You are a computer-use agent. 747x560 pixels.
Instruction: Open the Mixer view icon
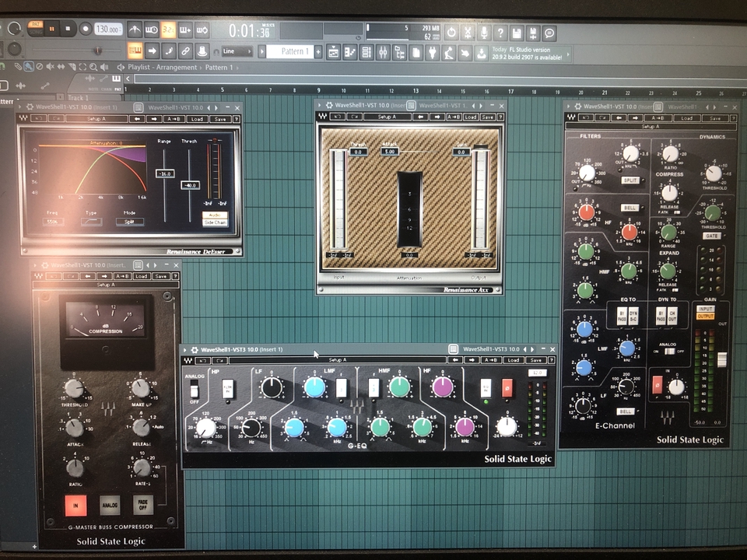coord(383,51)
